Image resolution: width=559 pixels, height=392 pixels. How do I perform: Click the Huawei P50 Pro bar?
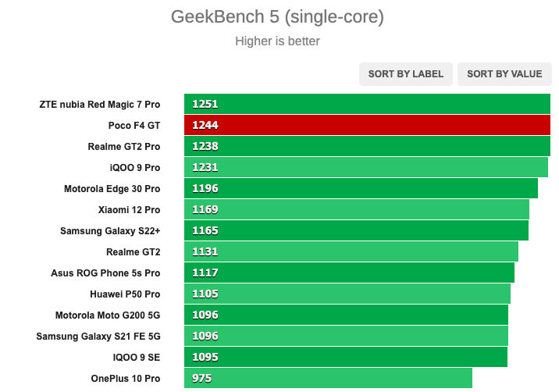point(347,294)
